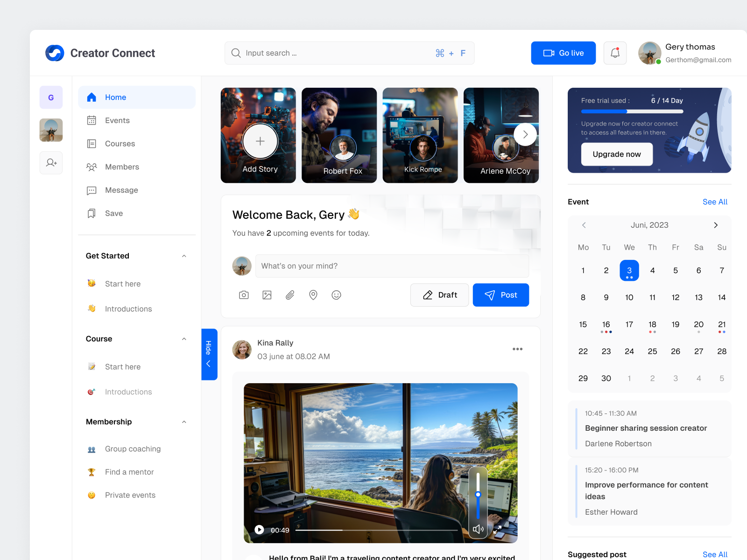The image size is (747, 560).
Task: Open the Events section in the sidebar
Action: pyautogui.click(x=117, y=120)
